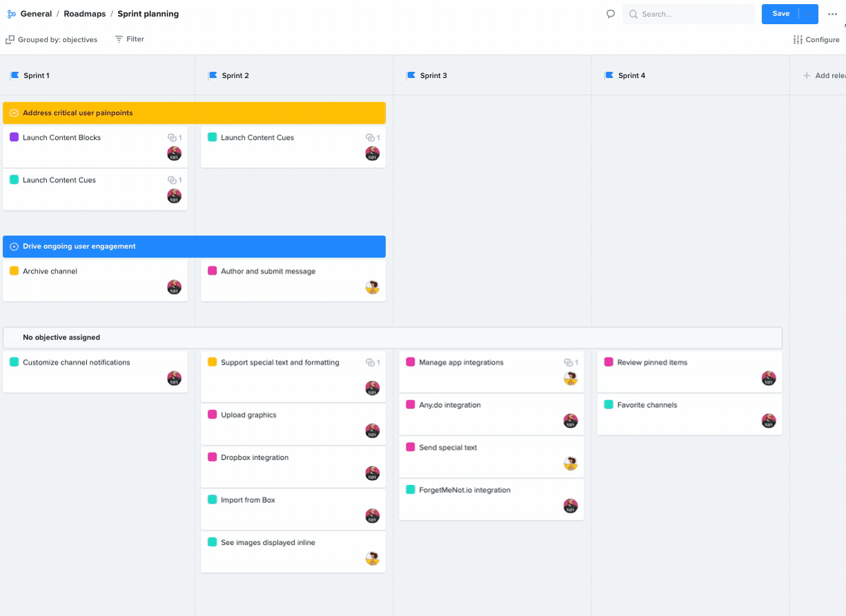The width and height of the screenshot is (846, 616).
Task: Click owner avatar on Send special text card
Action: (571, 463)
